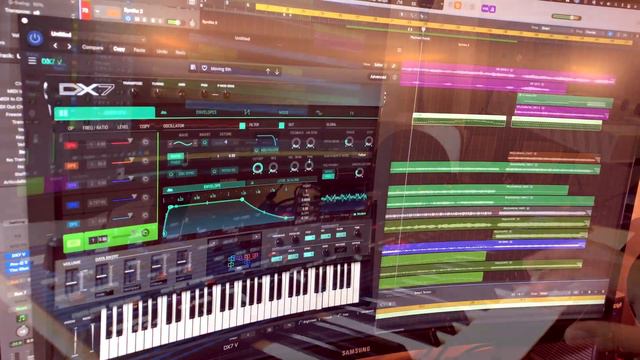Go to next plugin setting arrow
640x360 pixels.
click(x=69, y=47)
